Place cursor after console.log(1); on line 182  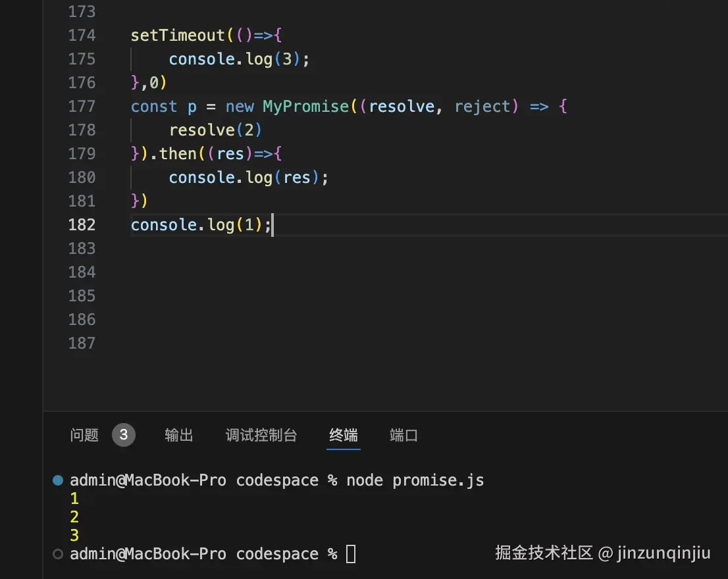tap(273, 224)
